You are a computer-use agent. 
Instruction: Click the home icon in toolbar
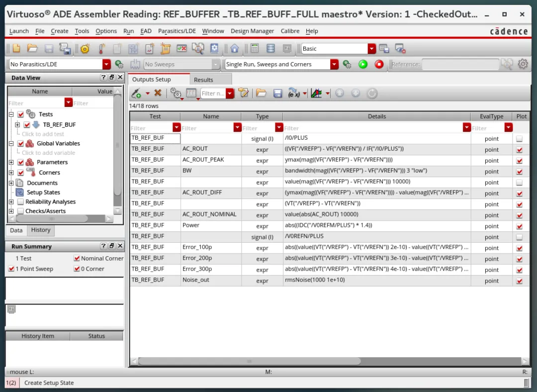[235, 48]
